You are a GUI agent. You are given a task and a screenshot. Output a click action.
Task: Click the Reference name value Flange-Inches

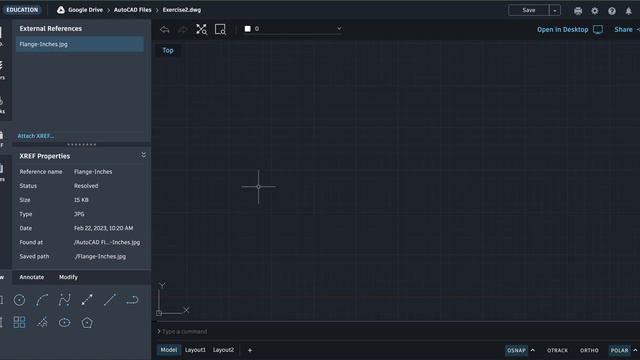tap(93, 172)
